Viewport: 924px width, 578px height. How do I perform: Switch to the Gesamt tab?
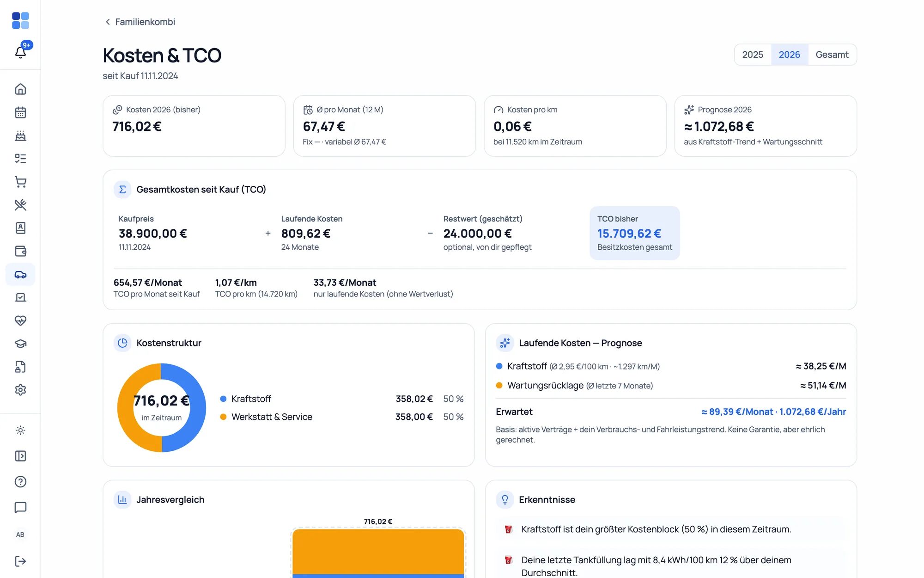(832, 55)
